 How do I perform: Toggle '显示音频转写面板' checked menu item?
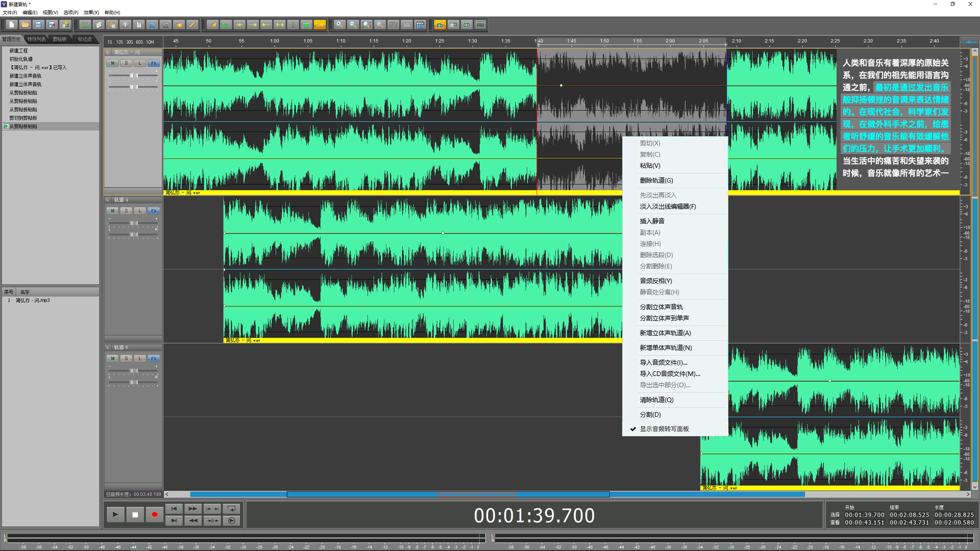pyautogui.click(x=664, y=429)
